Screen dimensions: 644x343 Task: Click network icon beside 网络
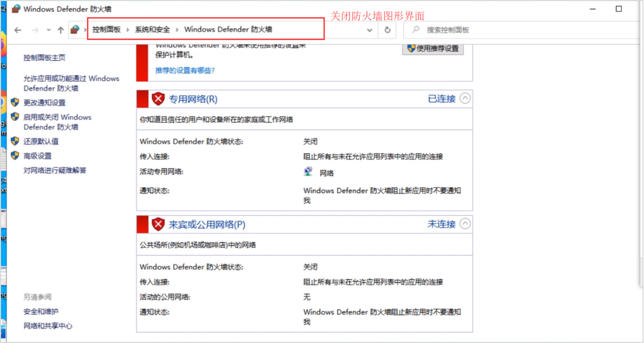point(308,172)
